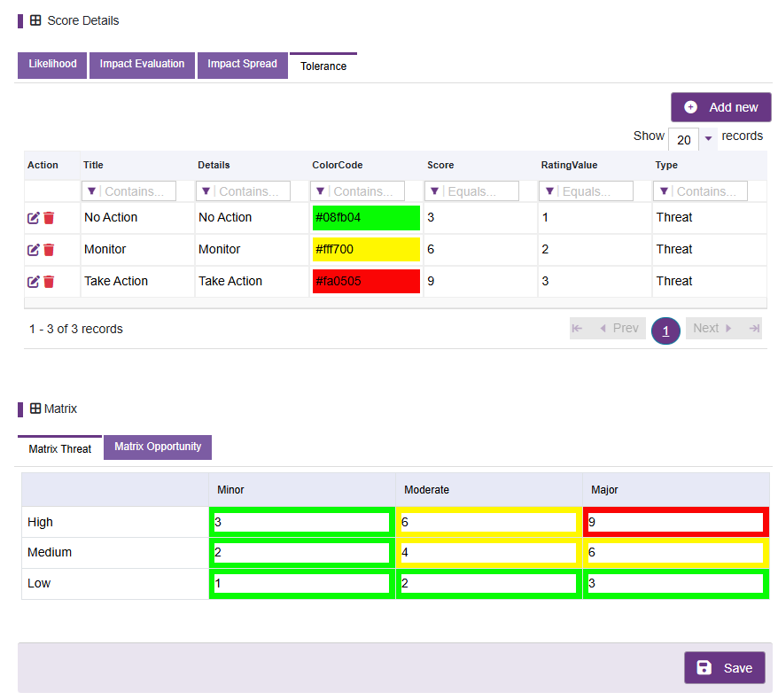Click the green #08fb04 color cell

click(x=366, y=218)
